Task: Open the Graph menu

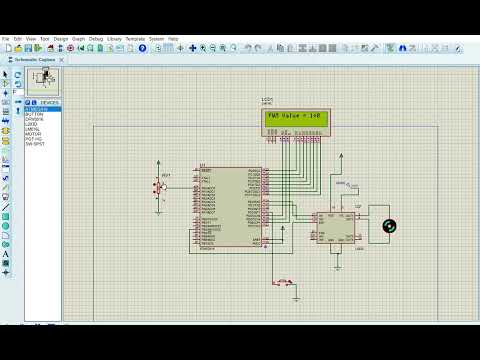Action: (x=79, y=39)
